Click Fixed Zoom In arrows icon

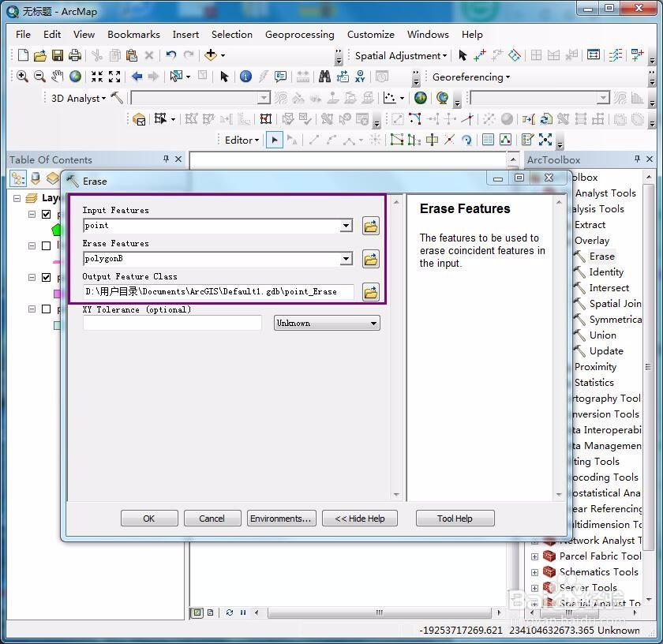(97, 77)
